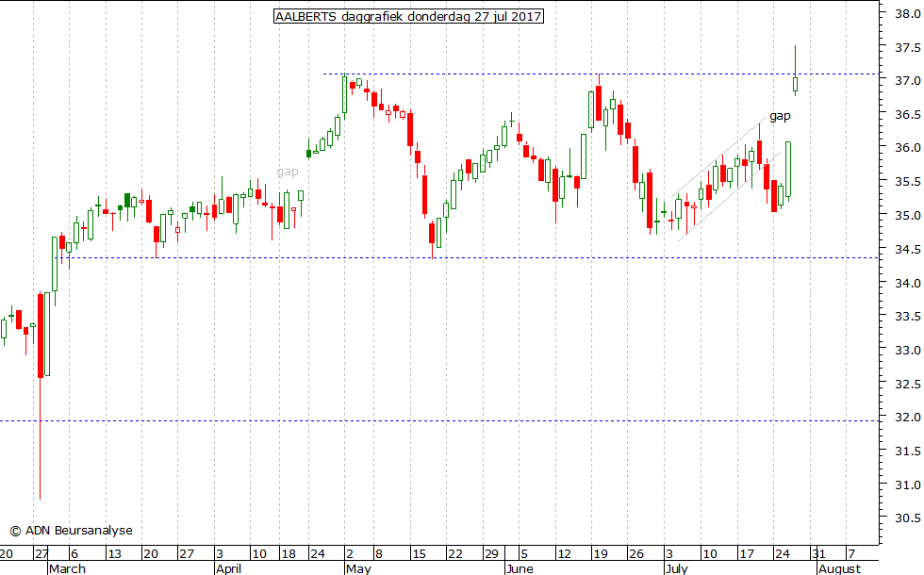Viewport: 924px width, 575px height.
Task: Select the 35.5 price axis label
Action: [907, 181]
